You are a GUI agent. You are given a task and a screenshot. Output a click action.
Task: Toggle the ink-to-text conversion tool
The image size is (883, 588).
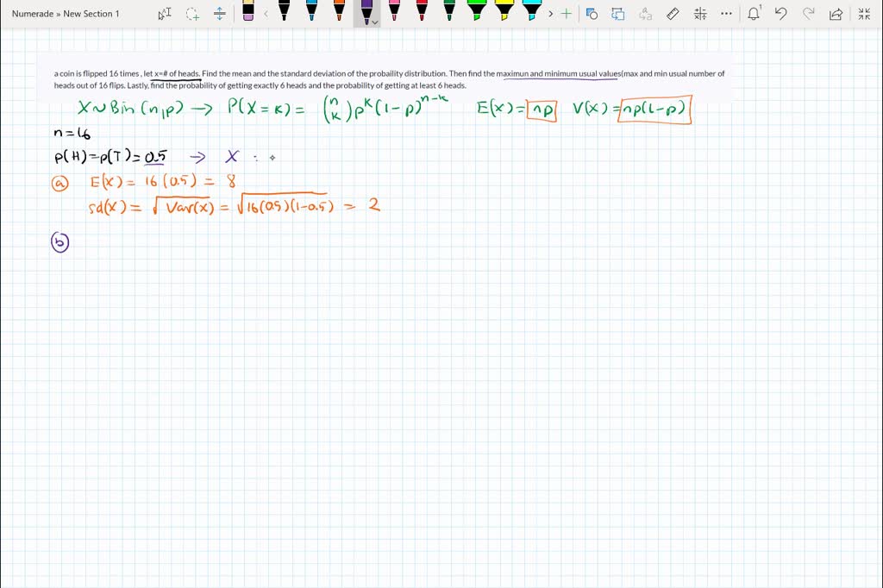pos(647,14)
